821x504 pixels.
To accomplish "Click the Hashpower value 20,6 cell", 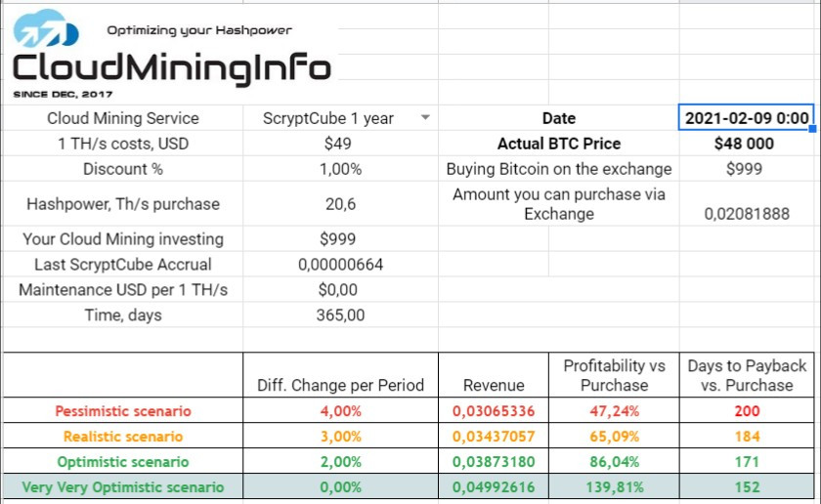I will tap(340, 203).
